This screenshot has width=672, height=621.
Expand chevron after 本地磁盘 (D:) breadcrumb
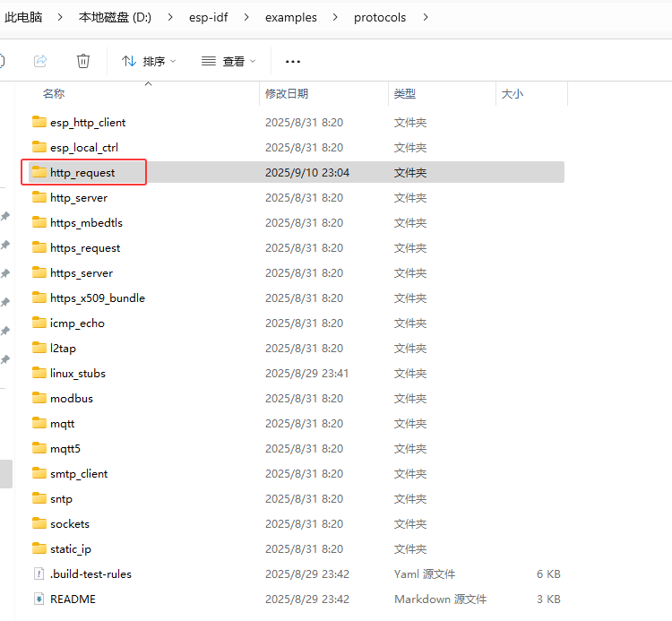point(170,17)
